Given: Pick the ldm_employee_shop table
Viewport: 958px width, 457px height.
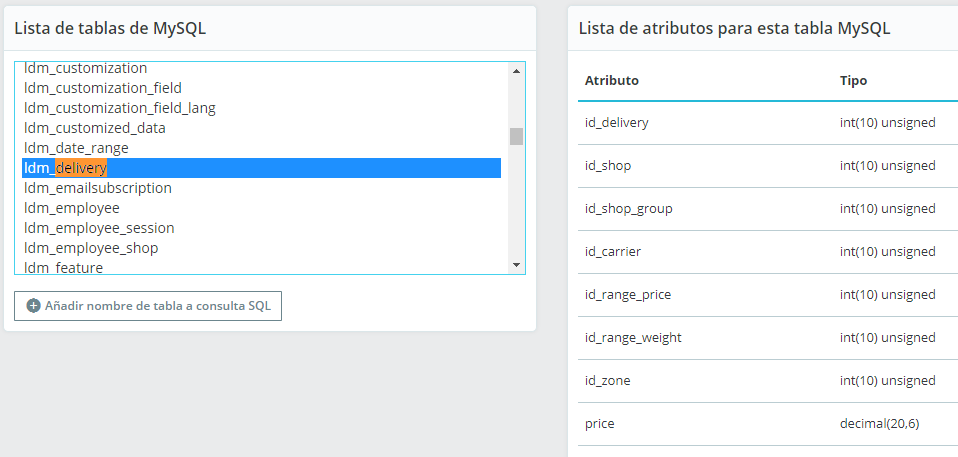Looking at the screenshot, I should (x=91, y=248).
